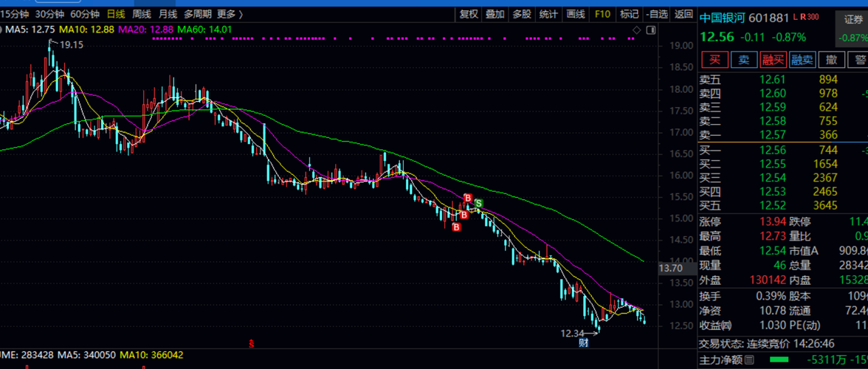Expand the 更多 periods list
Screen dimensions: 868x369
pos(230,14)
